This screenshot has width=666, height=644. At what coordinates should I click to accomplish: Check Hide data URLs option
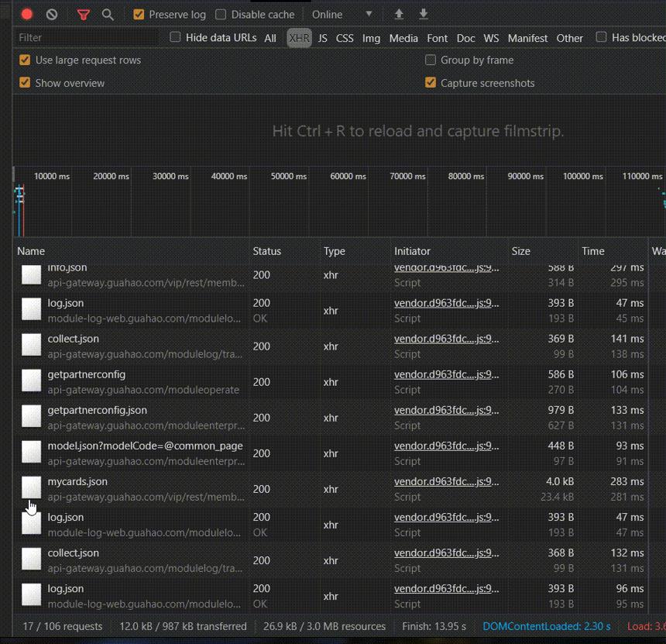click(175, 37)
